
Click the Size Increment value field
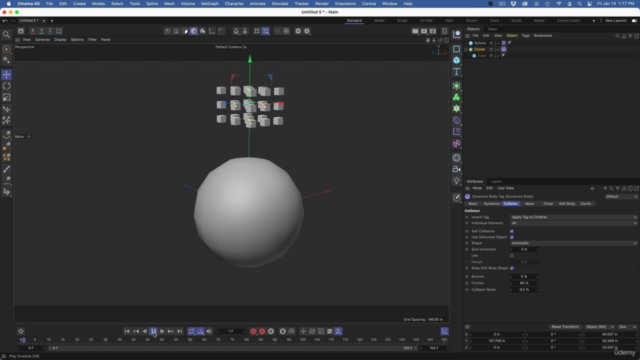(x=524, y=249)
